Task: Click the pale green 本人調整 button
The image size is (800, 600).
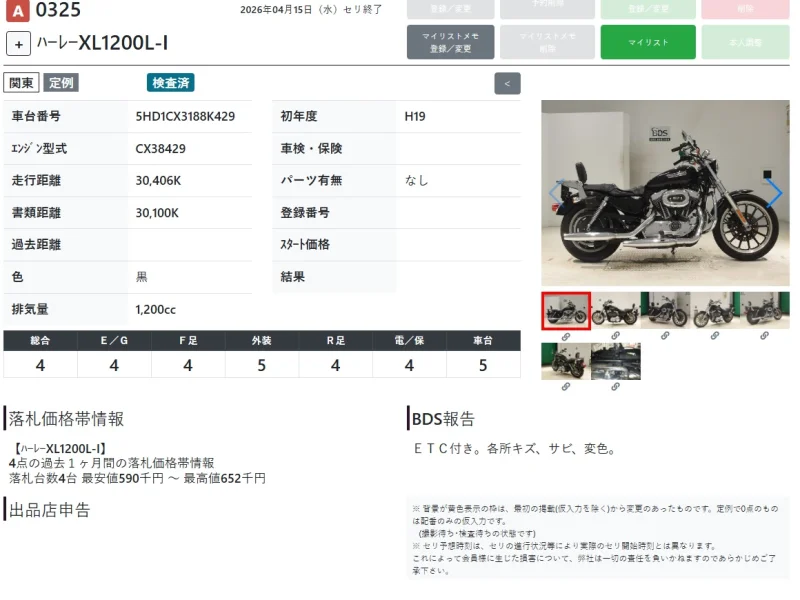Action: click(745, 42)
